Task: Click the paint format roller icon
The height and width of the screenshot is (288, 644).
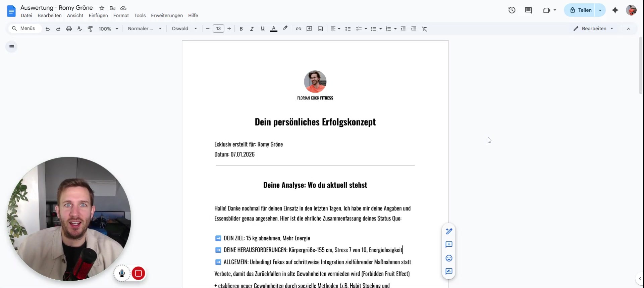Action: click(x=90, y=29)
